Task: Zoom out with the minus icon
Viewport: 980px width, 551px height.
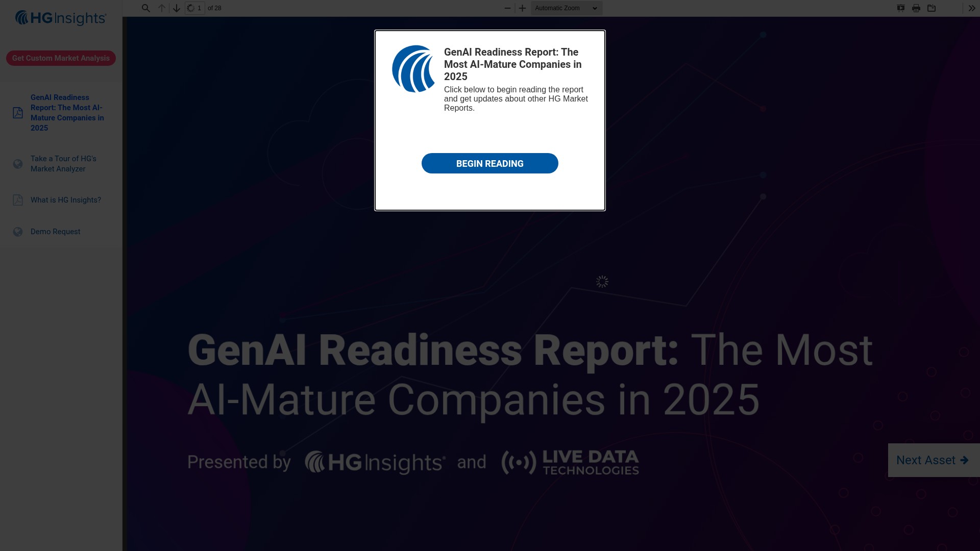Action: 507,8
